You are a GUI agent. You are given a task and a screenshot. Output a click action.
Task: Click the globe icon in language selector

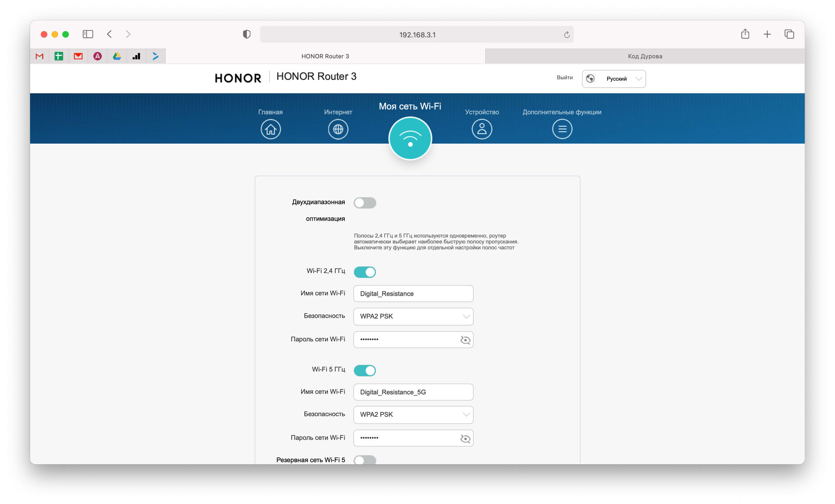click(590, 79)
